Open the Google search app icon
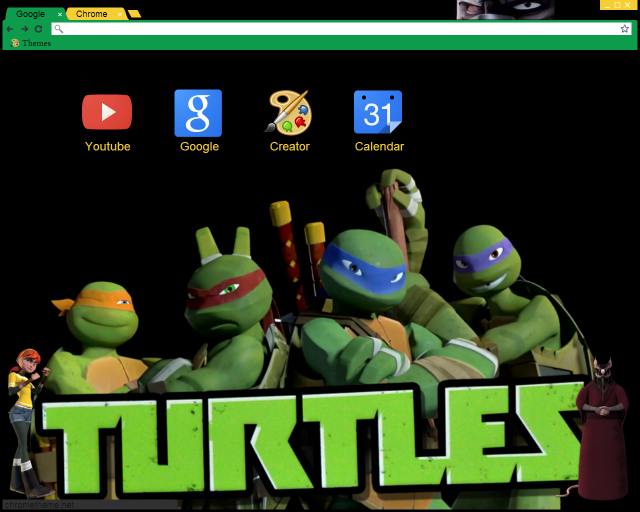The image size is (640, 512). tap(198, 113)
